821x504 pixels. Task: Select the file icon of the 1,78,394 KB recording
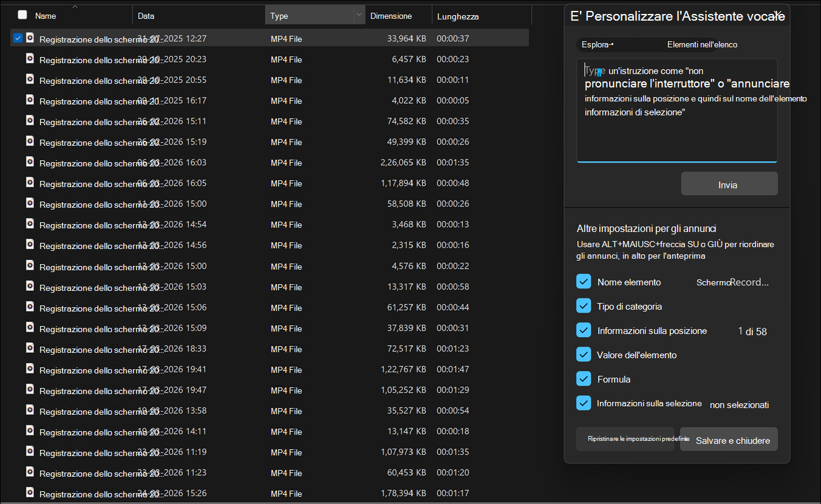point(29,492)
